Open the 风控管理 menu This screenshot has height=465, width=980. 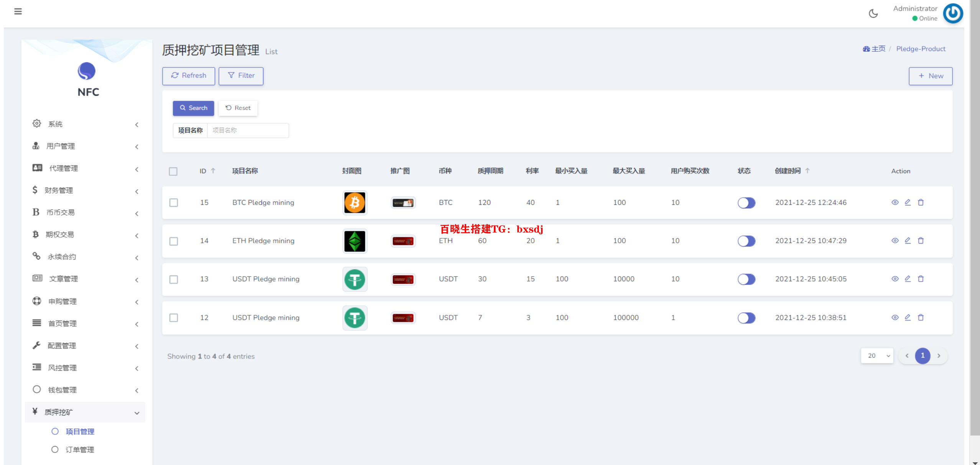point(85,368)
